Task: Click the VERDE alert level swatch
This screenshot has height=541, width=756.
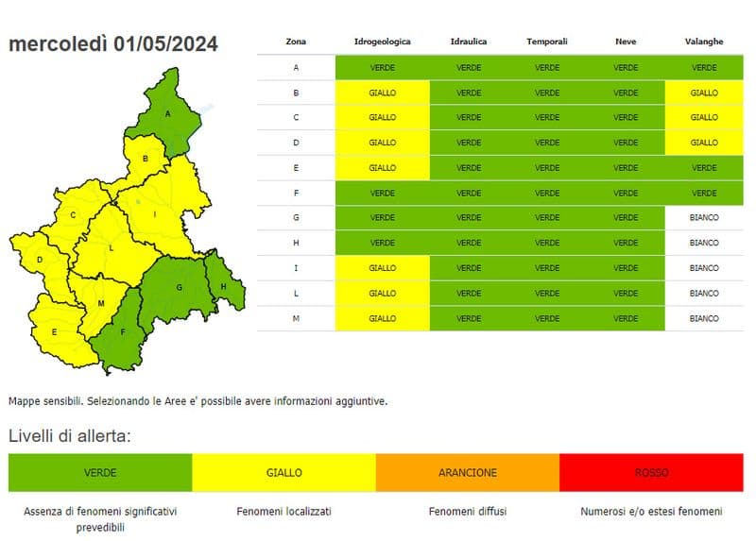Action: pyautogui.click(x=100, y=472)
